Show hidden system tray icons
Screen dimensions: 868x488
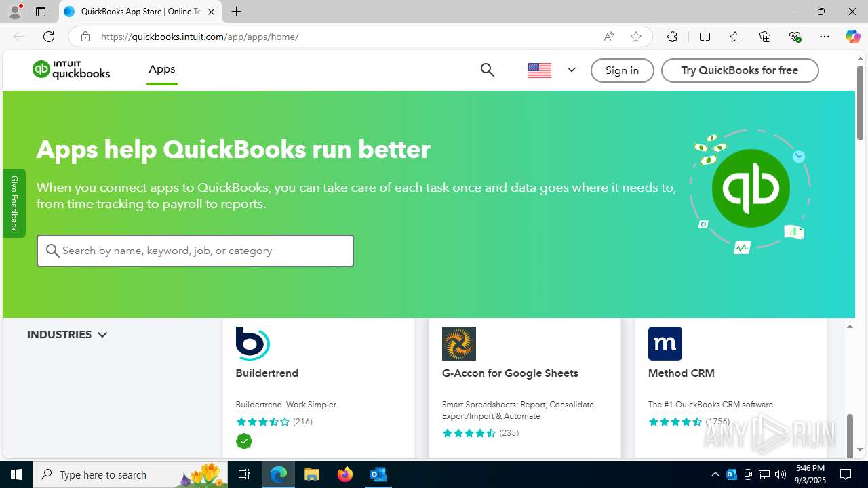pyautogui.click(x=715, y=474)
